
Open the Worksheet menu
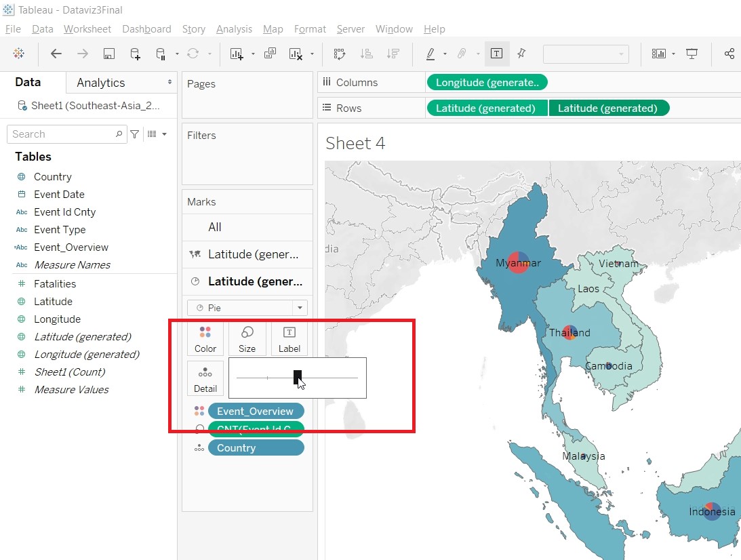coord(87,29)
